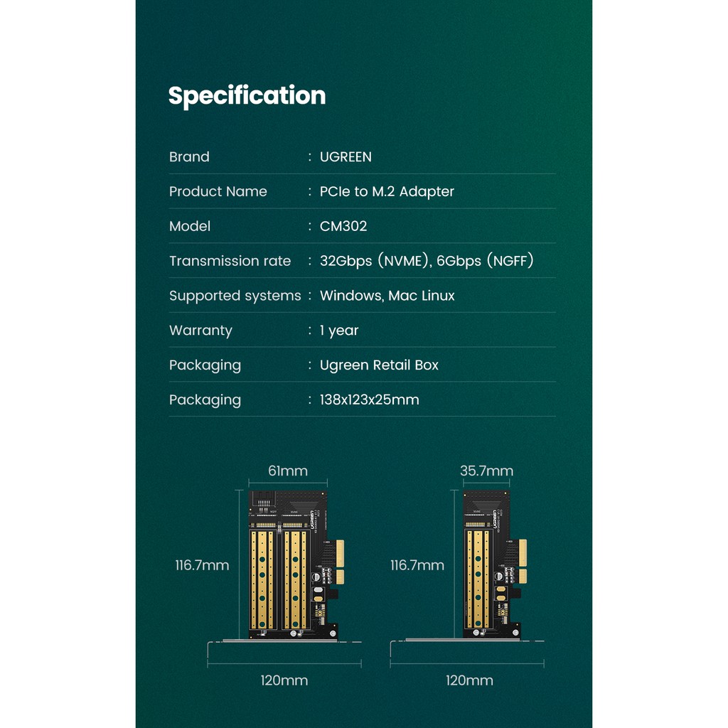The image size is (728, 728).
Task: Click the 35.7mm width dimension label
Action: pyautogui.click(x=486, y=471)
